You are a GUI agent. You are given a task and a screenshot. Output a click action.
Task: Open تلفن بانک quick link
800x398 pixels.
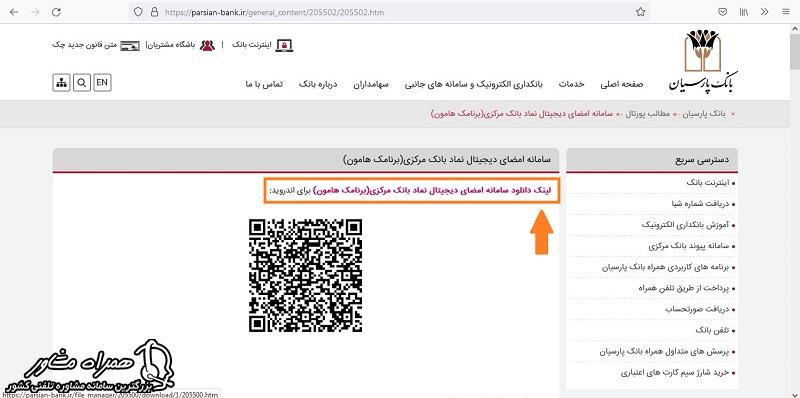713,331
